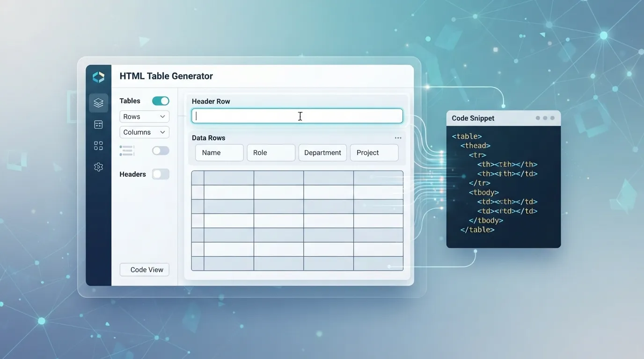This screenshot has height=359, width=644.
Task: Open the Data Rows more options menu
Action: 398,138
